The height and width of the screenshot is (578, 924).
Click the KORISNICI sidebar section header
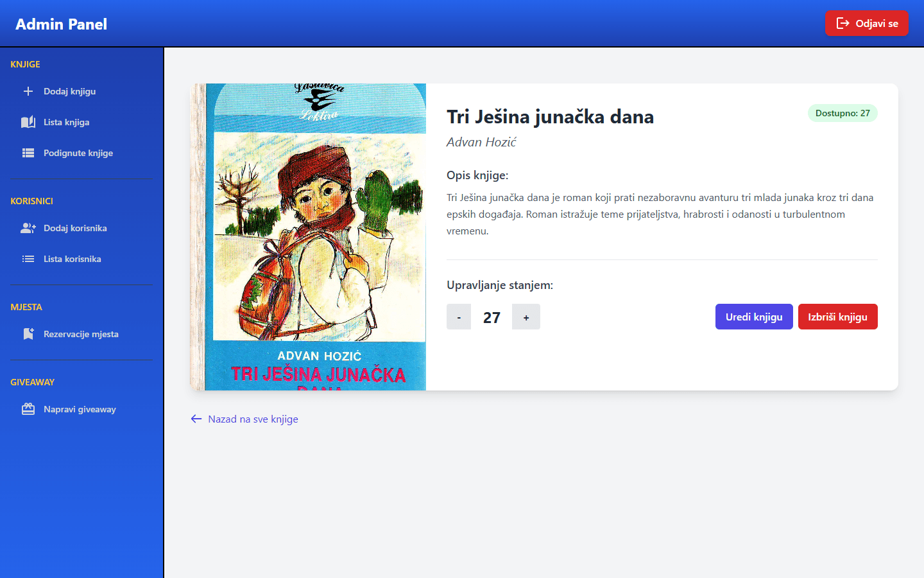coord(31,201)
